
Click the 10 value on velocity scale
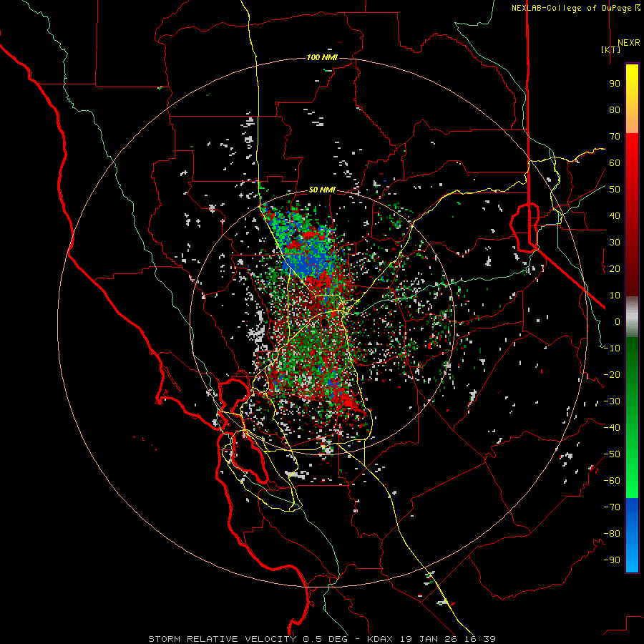point(615,296)
